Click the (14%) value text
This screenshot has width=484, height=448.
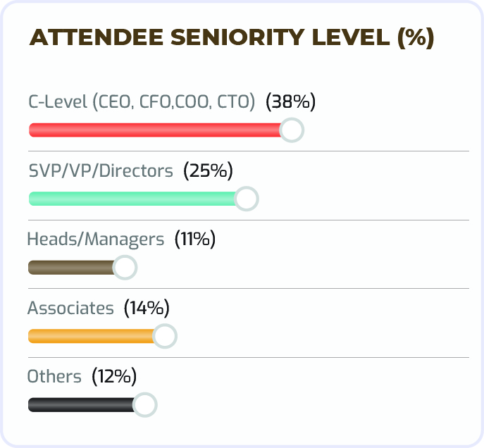147,308
